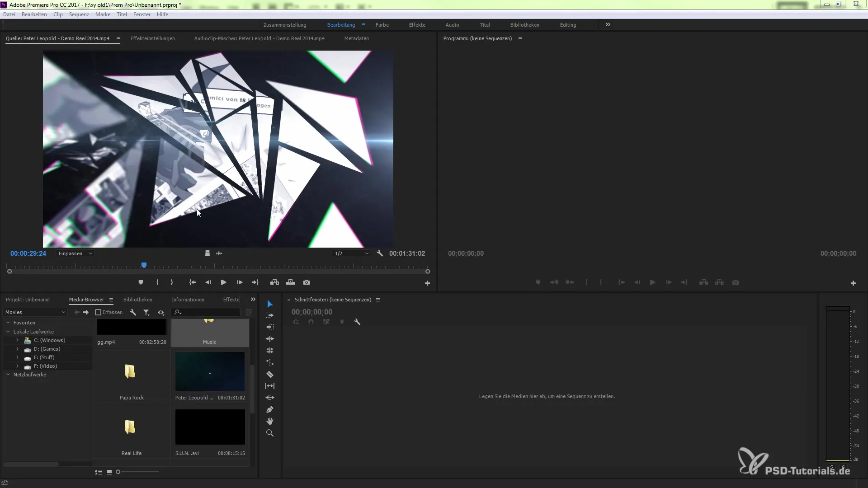This screenshot has height=488, width=868.
Task: Select the Track Select Forward tool
Action: (x=270, y=315)
